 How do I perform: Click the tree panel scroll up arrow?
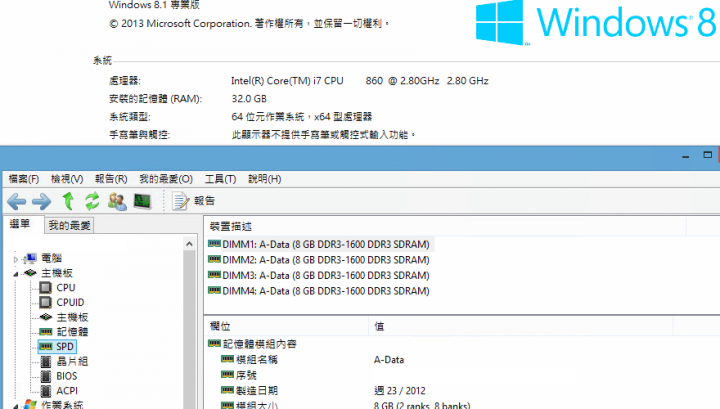point(189,244)
